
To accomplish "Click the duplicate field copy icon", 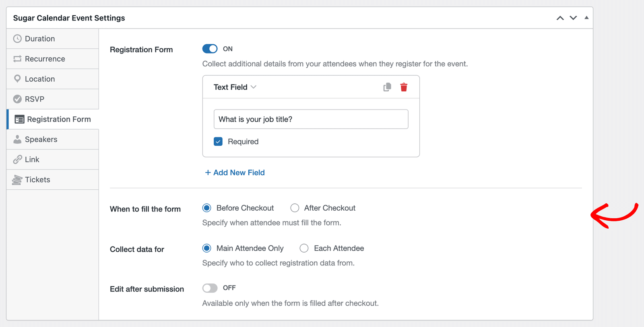I will (387, 87).
